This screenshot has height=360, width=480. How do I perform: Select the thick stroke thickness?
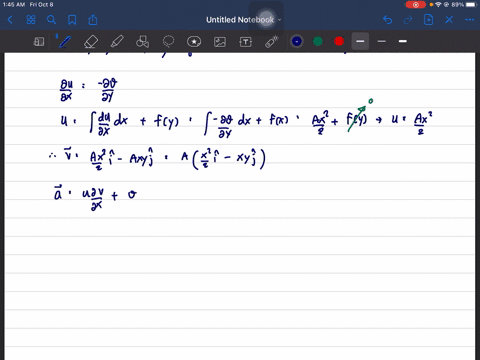(x=403, y=41)
